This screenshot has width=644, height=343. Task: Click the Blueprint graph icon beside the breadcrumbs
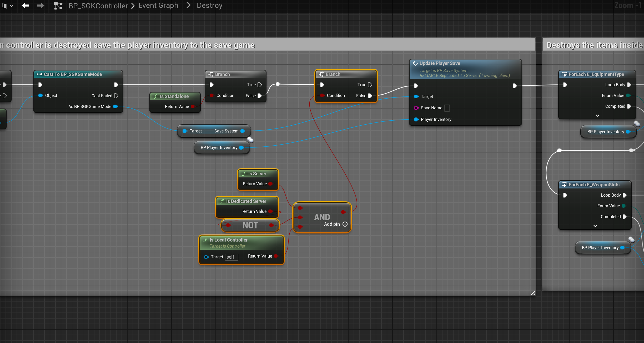click(x=58, y=5)
